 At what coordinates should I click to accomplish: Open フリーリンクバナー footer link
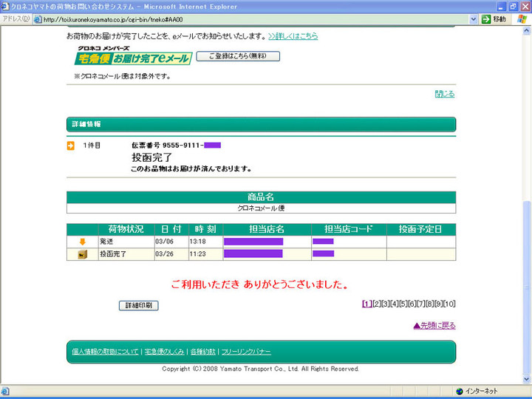[x=246, y=352]
